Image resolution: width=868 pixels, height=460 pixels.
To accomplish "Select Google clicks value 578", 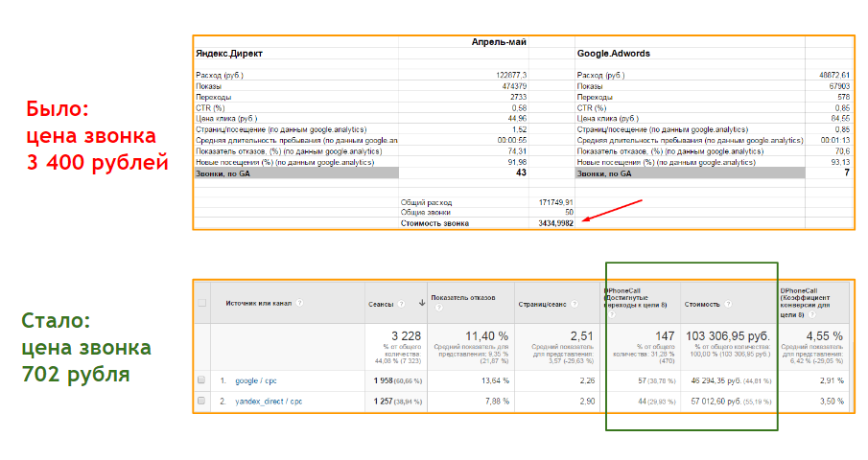I will pyautogui.click(x=844, y=97).
